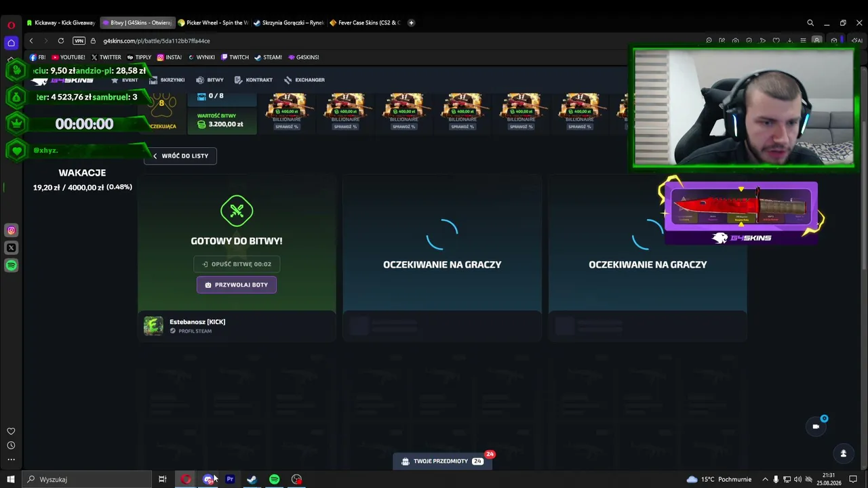Viewport: 868px width, 488px height.
Task: Click the g4skins.com address bar URL
Action: point(157,41)
